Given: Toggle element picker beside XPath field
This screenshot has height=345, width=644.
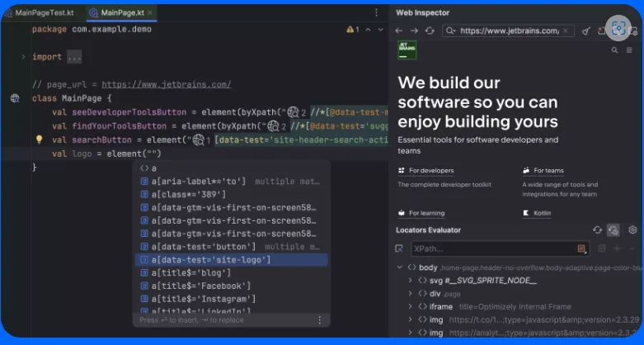Looking at the screenshot, I should 399,248.
